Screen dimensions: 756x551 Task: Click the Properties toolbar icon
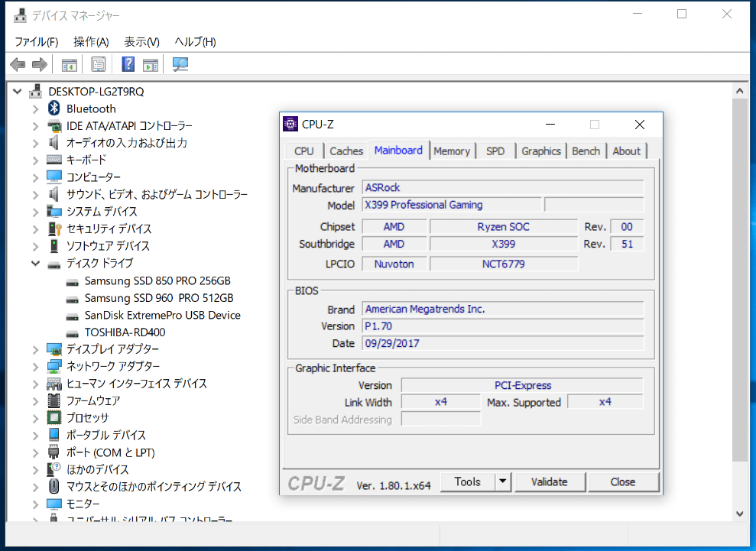pos(99,65)
